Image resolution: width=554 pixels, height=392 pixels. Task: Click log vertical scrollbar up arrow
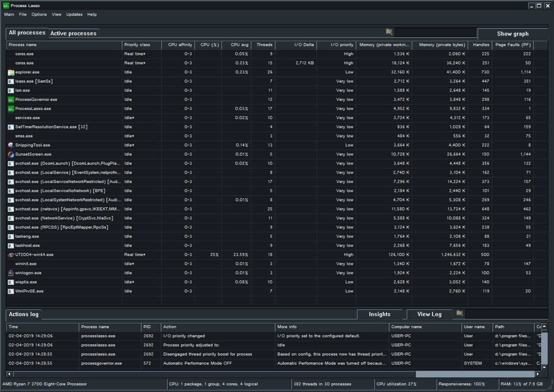(x=544, y=326)
